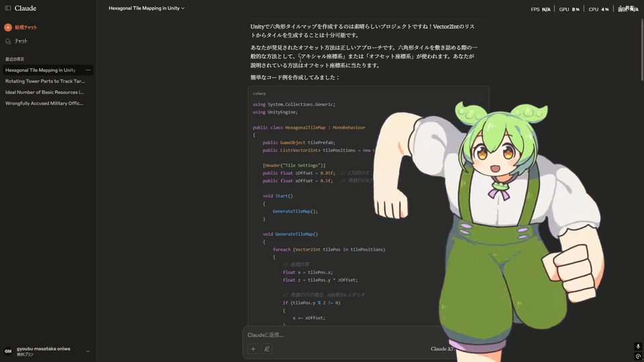Open Wrongfully Accused Military Officer chat
Image resolution: width=644 pixels, height=362 pixels.
click(44, 103)
